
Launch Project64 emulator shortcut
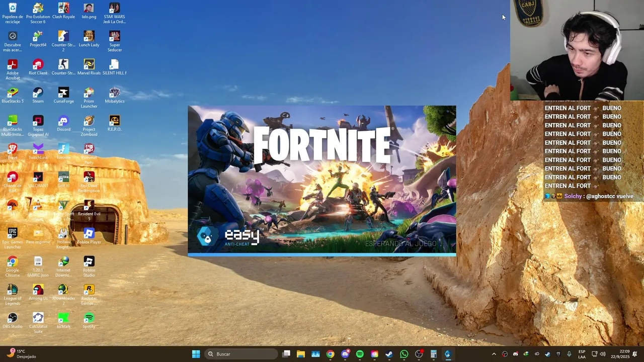pyautogui.click(x=38, y=39)
